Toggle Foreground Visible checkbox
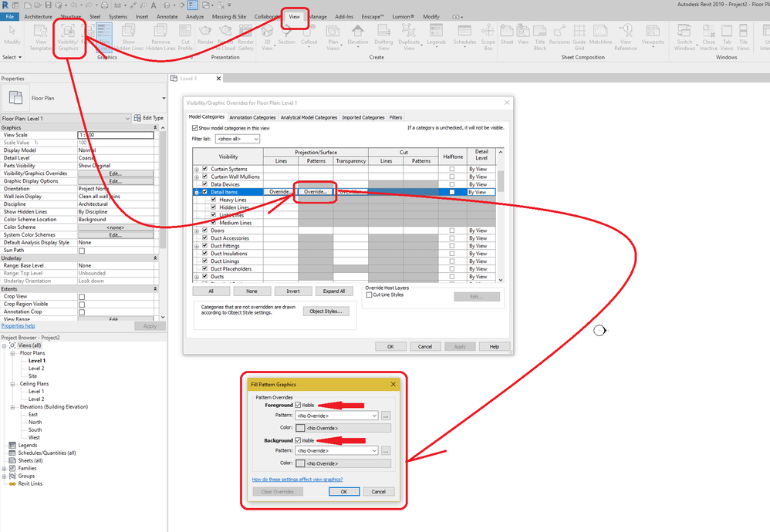This screenshot has height=532, width=770. [x=298, y=405]
